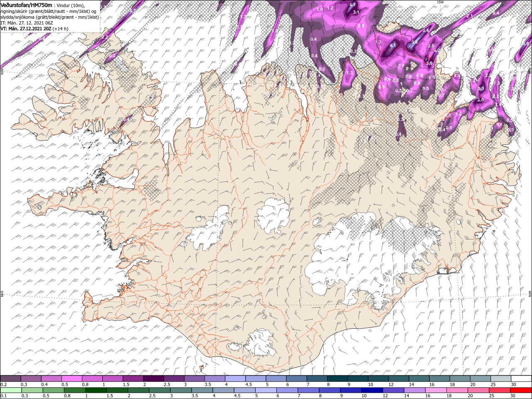Click the 3.1 precipitation value on map

[x=356, y=12]
